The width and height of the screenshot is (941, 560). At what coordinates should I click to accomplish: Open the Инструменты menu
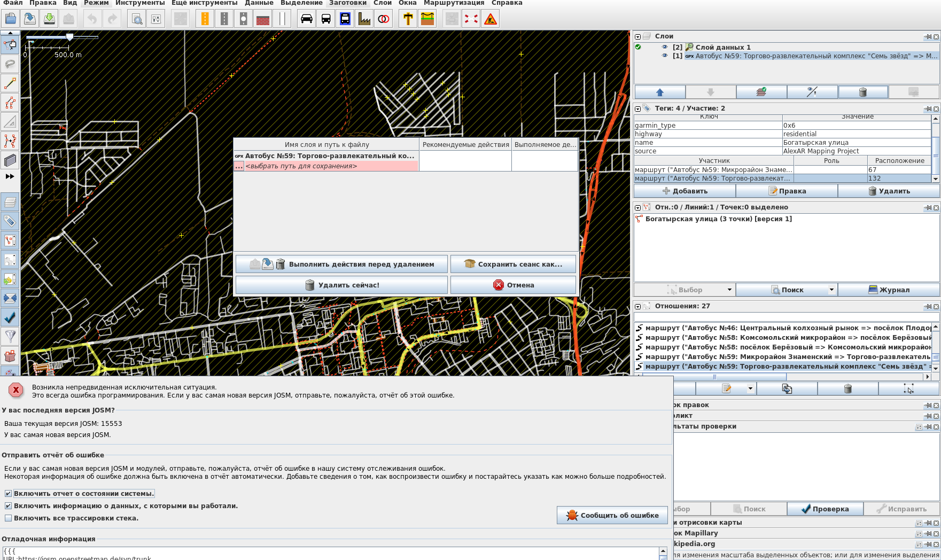click(139, 3)
